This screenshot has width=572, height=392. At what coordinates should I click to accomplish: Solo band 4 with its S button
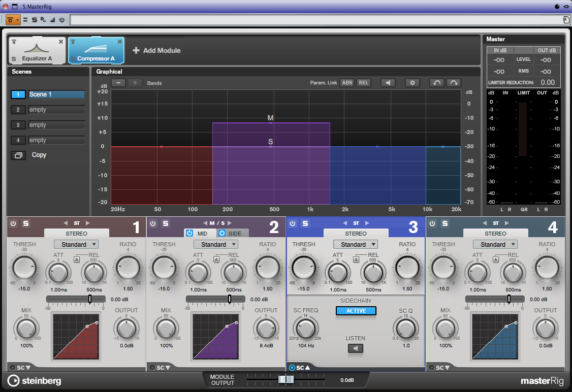(444, 223)
